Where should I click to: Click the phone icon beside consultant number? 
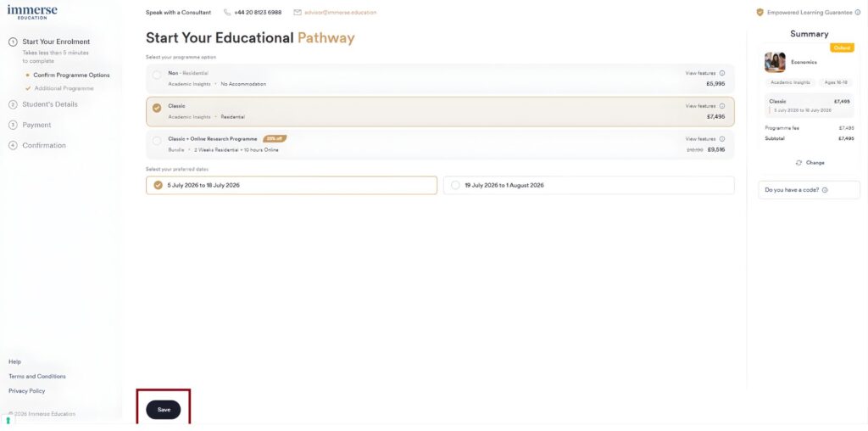[227, 13]
